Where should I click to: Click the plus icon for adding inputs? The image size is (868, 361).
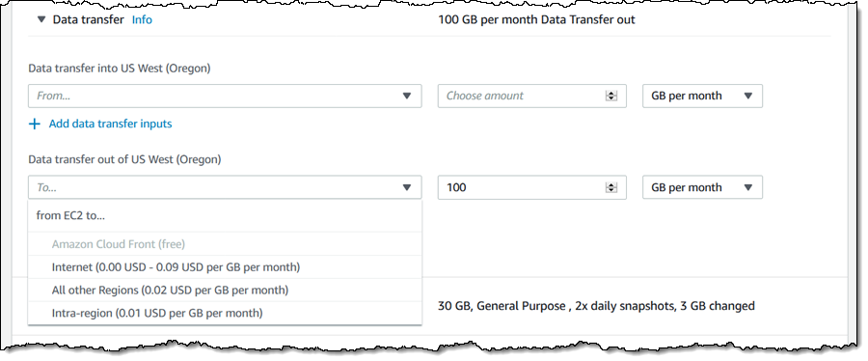click(x=35, y=124)
